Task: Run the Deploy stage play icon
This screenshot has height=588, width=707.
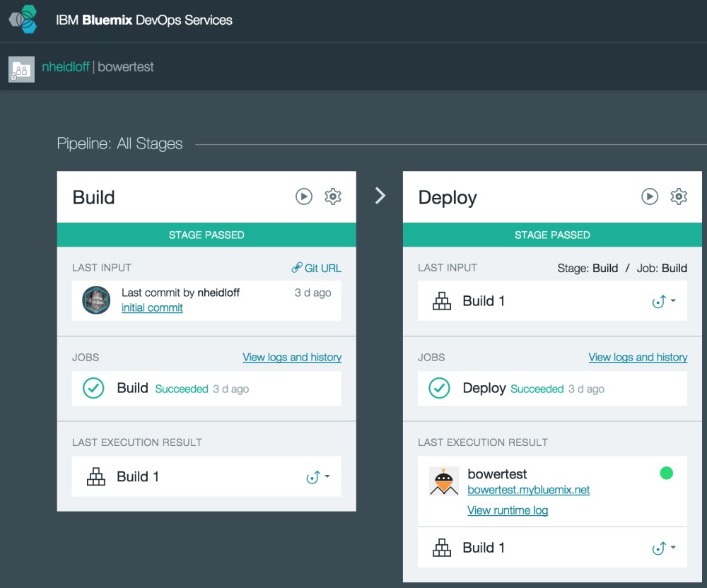Action: tap(650, 196)
